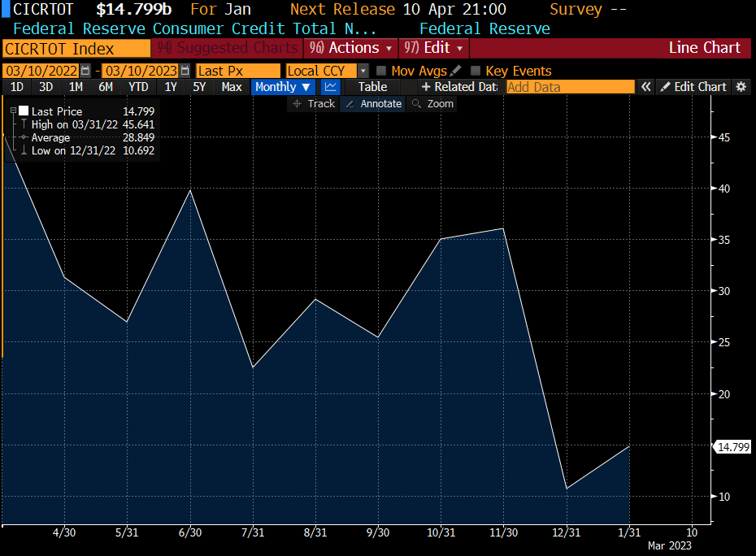
Task: Click the 14.799 last value axis label
Action: (x=733, y=447)
